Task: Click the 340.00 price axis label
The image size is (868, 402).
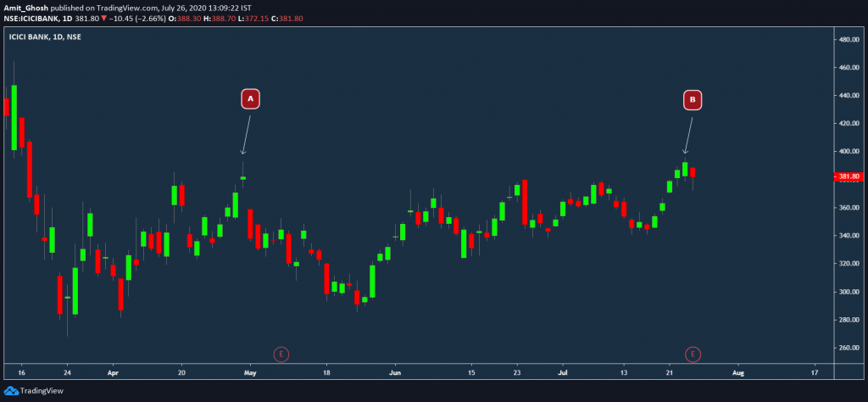Action: coord(849,236)
